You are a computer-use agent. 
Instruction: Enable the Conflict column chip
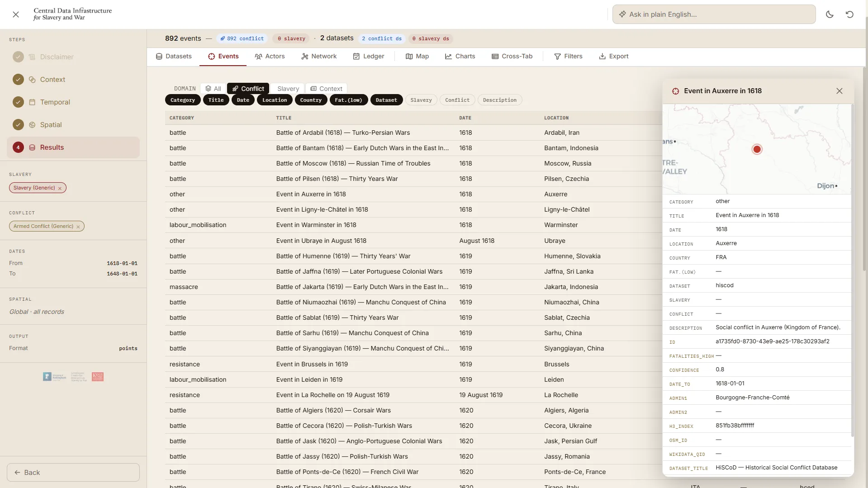click(x=457, y=100)
